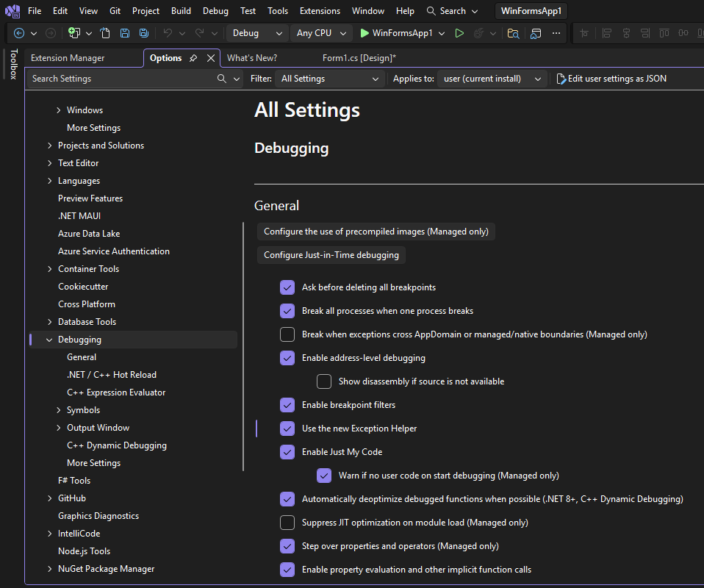Toggle Step over properties and operators

coord(287,546)
